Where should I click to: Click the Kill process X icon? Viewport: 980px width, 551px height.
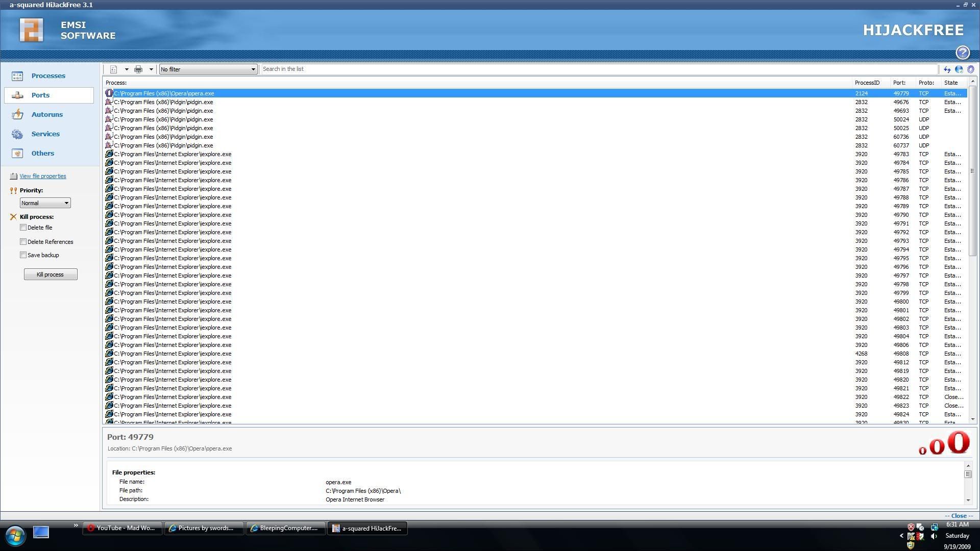13,217
